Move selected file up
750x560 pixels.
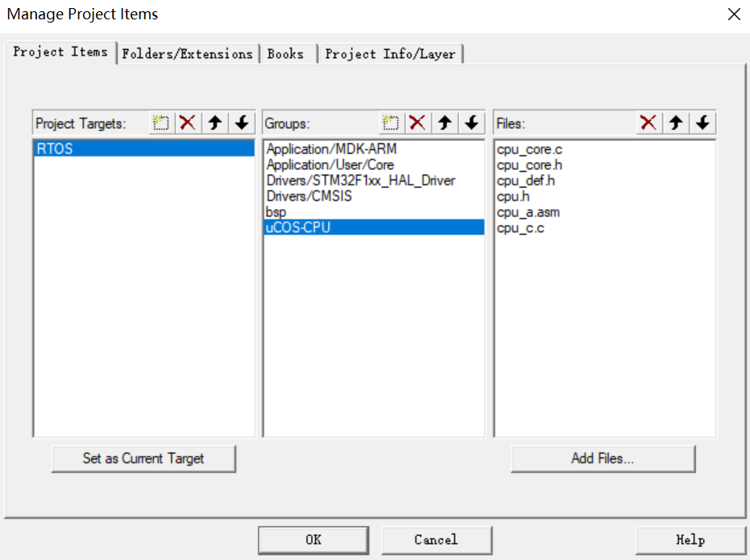coord(675,122)
